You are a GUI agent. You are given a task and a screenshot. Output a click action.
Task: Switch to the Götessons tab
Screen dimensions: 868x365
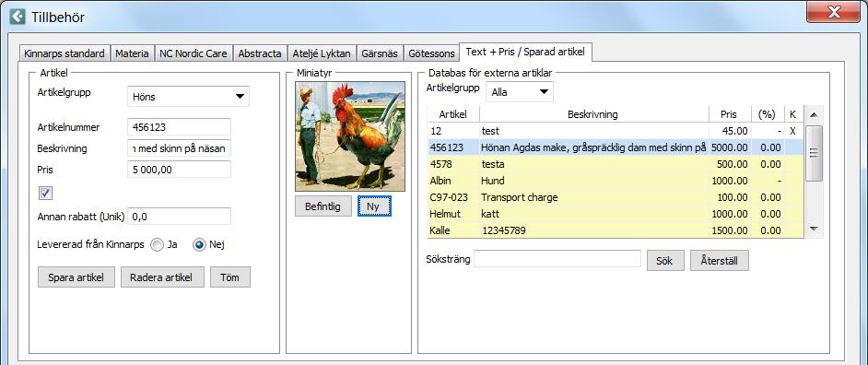[431, 53]
